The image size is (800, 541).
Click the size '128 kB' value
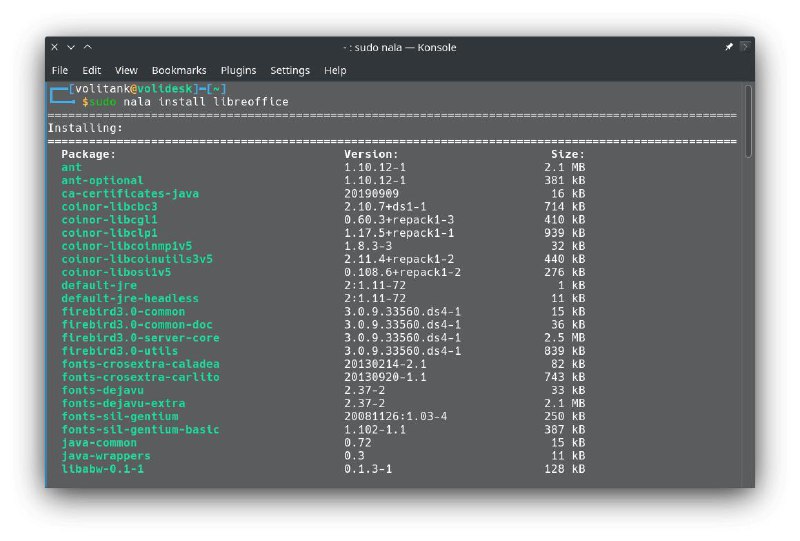click(564, 469)
